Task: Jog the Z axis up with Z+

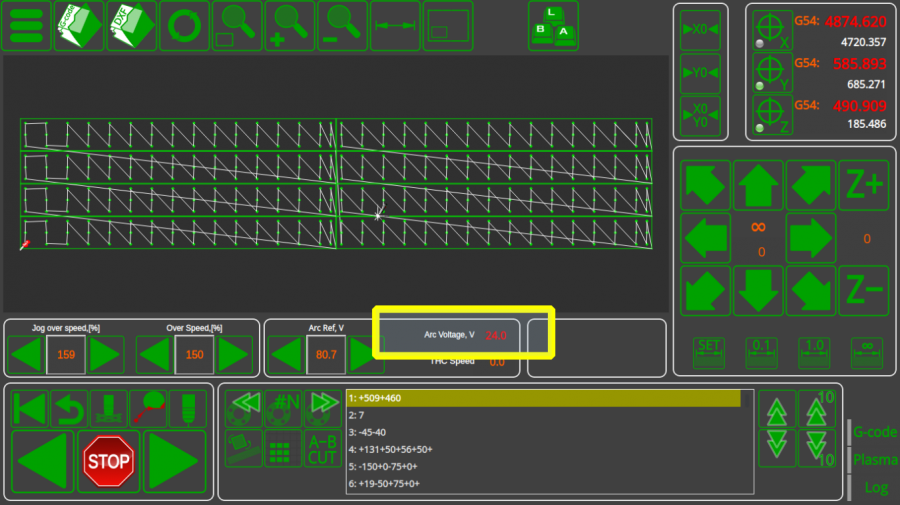Action: point(864,185)
